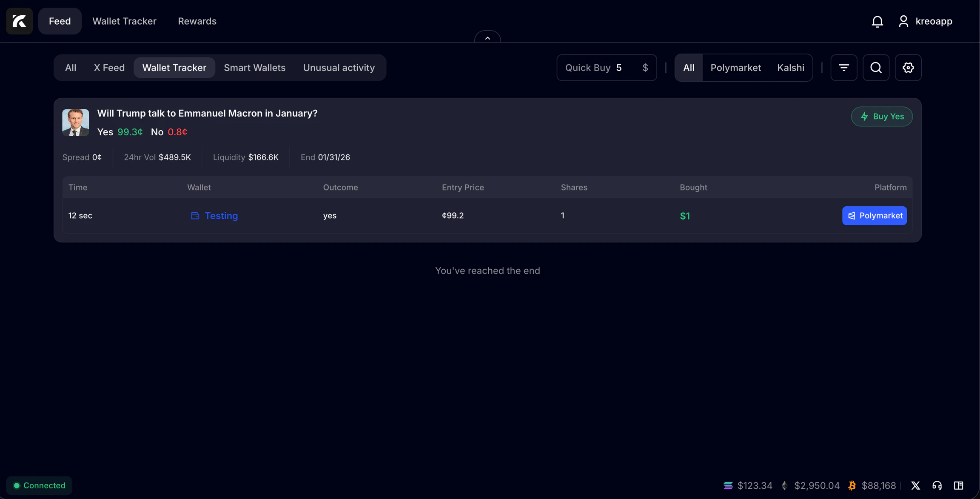Click the Quick Buy dollar currency selector
The width and height of the screenshot is (980, 499).
pyautogui.click(x=645, y=68)
